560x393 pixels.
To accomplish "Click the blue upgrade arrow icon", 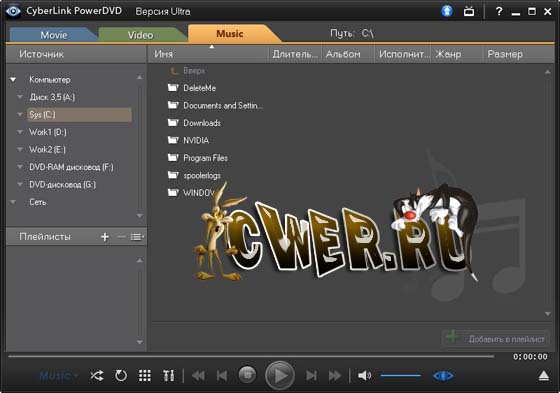I will [447, 11].
